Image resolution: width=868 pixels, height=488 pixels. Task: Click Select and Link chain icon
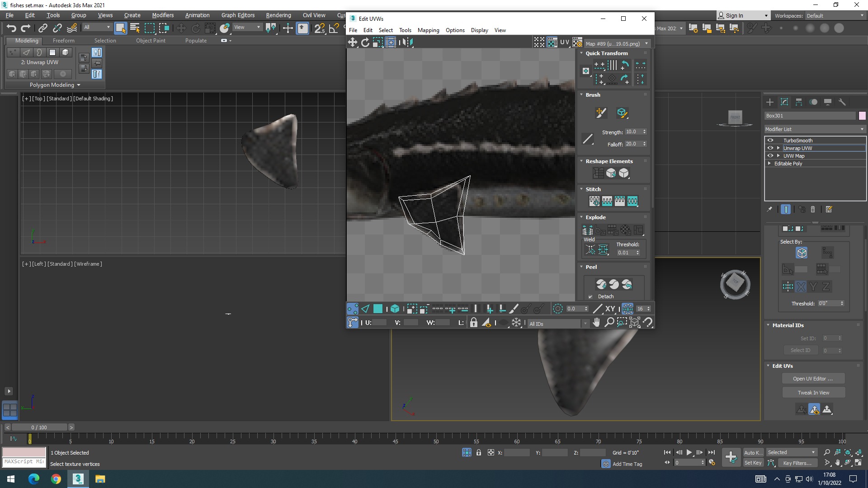43,28
